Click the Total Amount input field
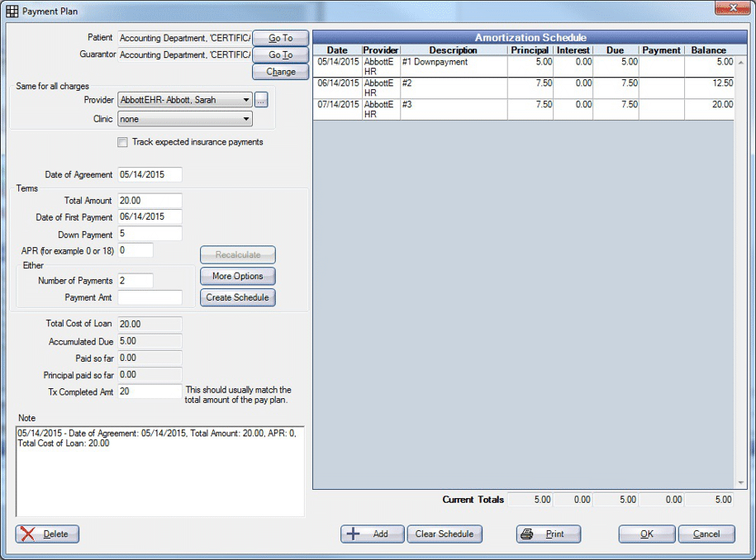 point(150,200)
